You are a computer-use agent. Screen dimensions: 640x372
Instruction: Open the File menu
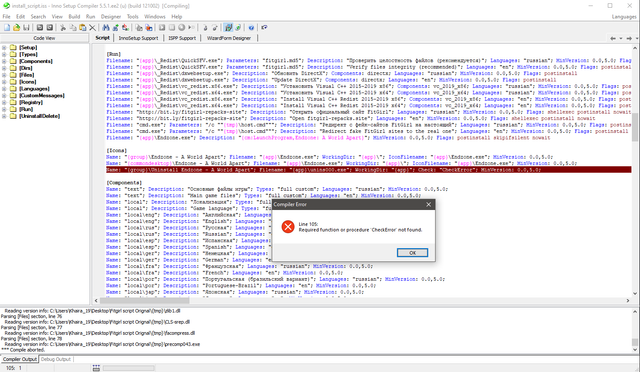(x=7, y=16)
